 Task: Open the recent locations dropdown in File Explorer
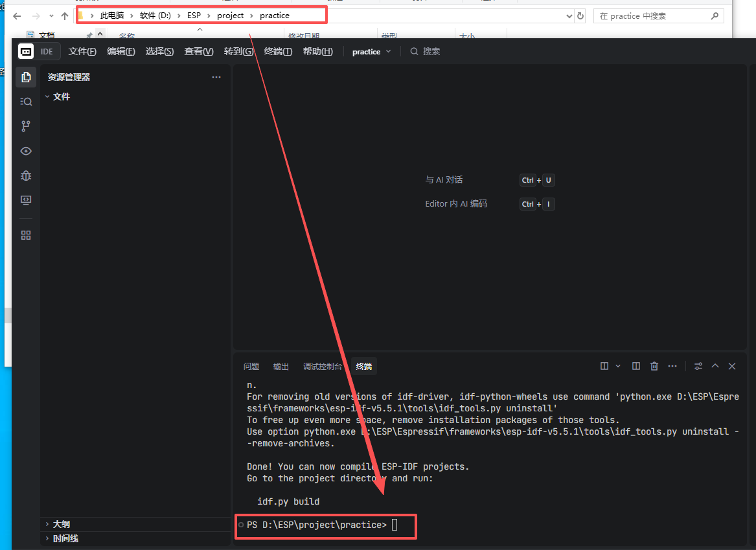pos(51,16)
